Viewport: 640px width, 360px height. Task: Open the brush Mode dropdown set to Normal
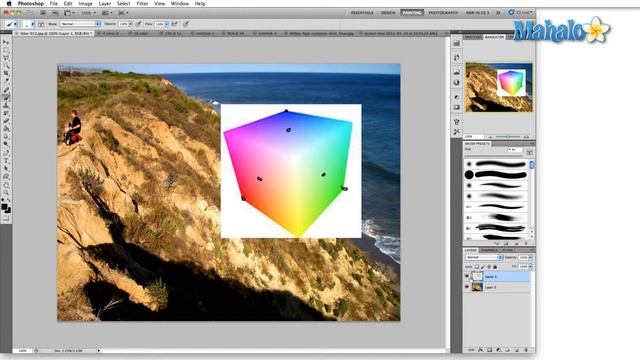tap(80, 24)
